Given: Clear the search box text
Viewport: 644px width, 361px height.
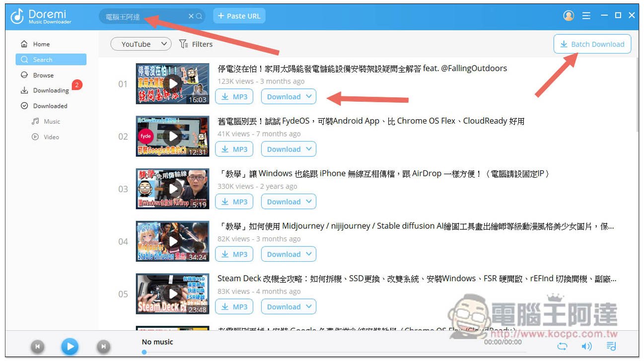Looking at the screenshot, I should (x=191, y=16).
